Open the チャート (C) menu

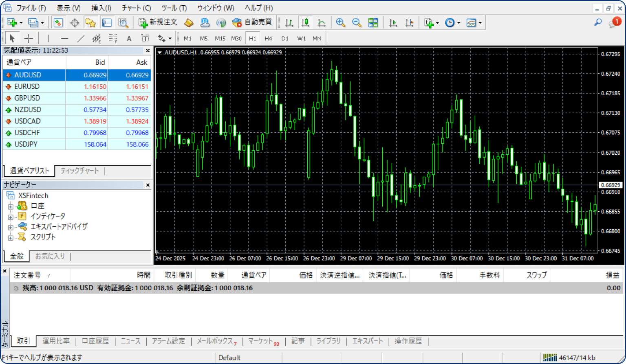pyautogui.click(x=136, y=8)
